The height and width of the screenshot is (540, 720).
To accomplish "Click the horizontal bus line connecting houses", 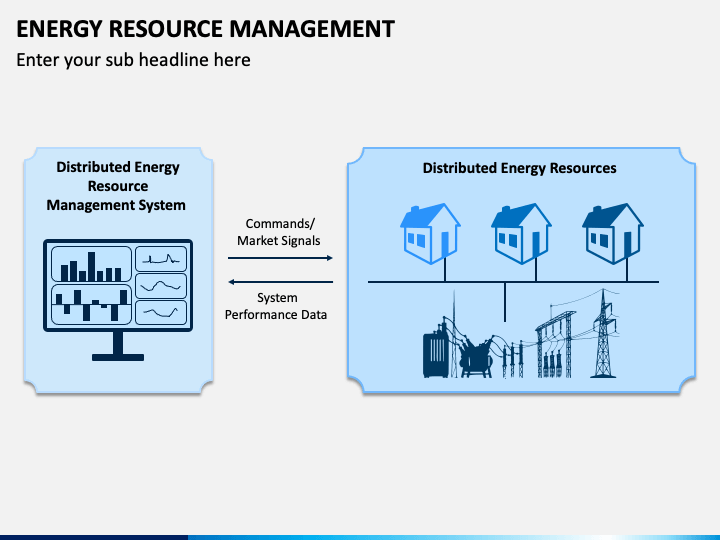I will coord(513,282).
